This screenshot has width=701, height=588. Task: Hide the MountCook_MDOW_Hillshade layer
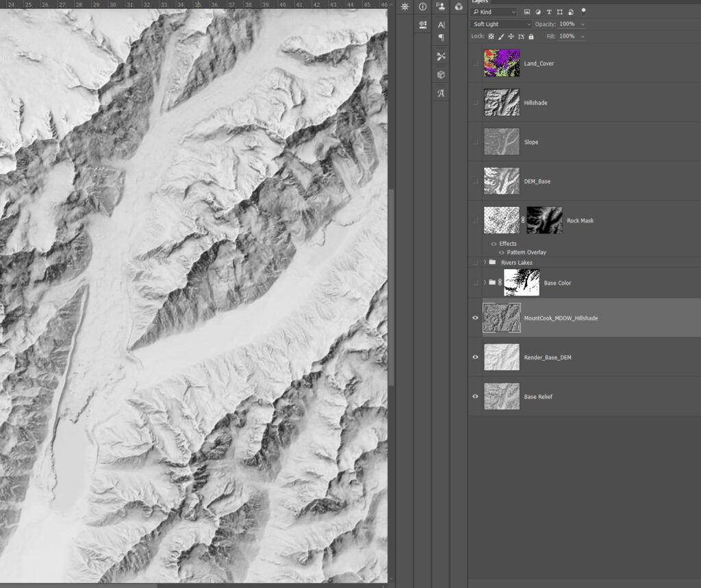(x=475, y=318)
